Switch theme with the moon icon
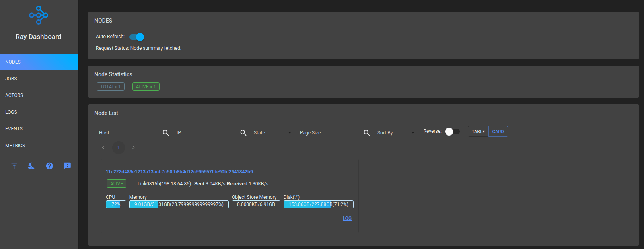 coord(31,166)
